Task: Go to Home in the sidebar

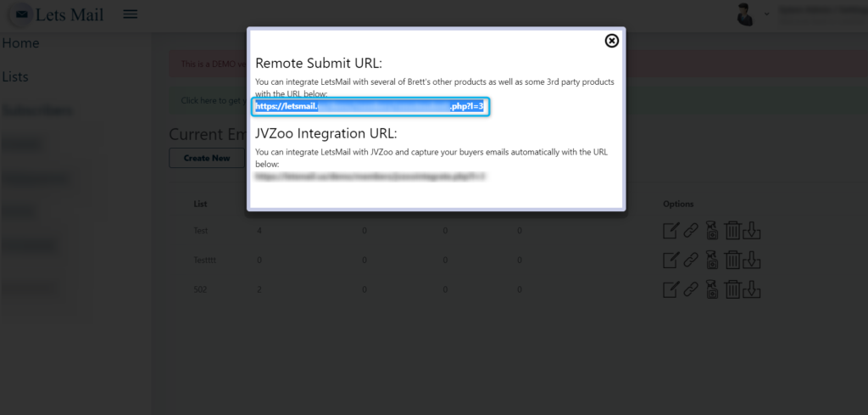Action: [20, 43]
